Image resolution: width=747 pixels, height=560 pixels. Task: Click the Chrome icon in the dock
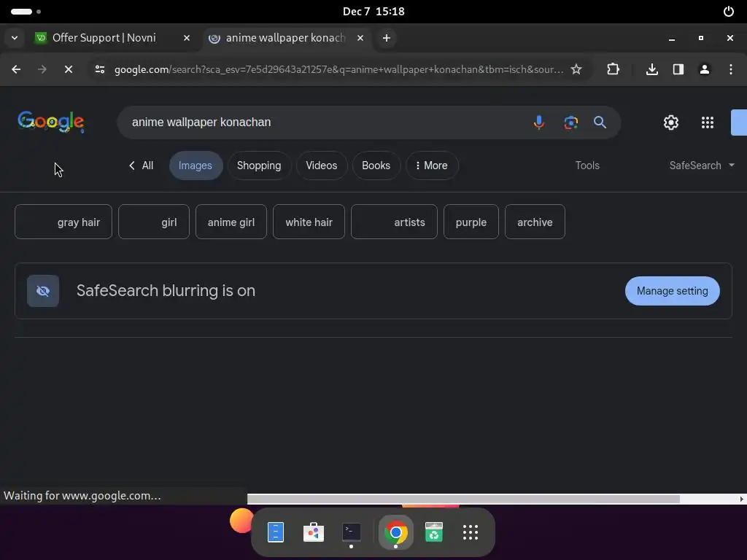[x=395, y=532]
